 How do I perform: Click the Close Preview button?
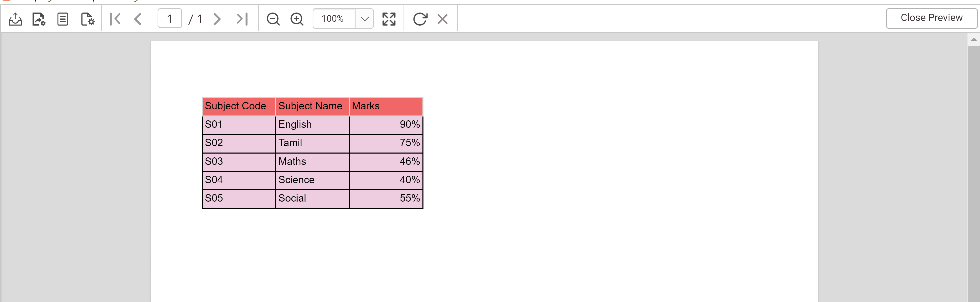point(931,18)
